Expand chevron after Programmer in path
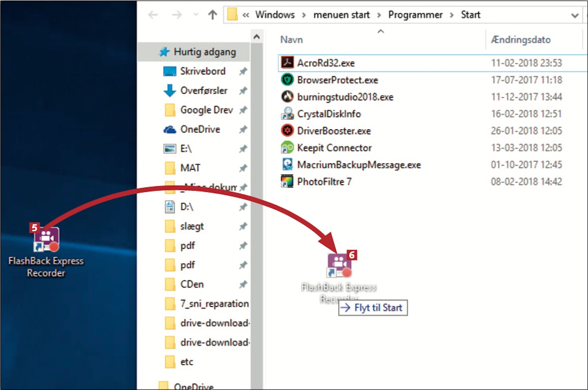This screenshot has width=588, height=390. click(x=452, y=15)
